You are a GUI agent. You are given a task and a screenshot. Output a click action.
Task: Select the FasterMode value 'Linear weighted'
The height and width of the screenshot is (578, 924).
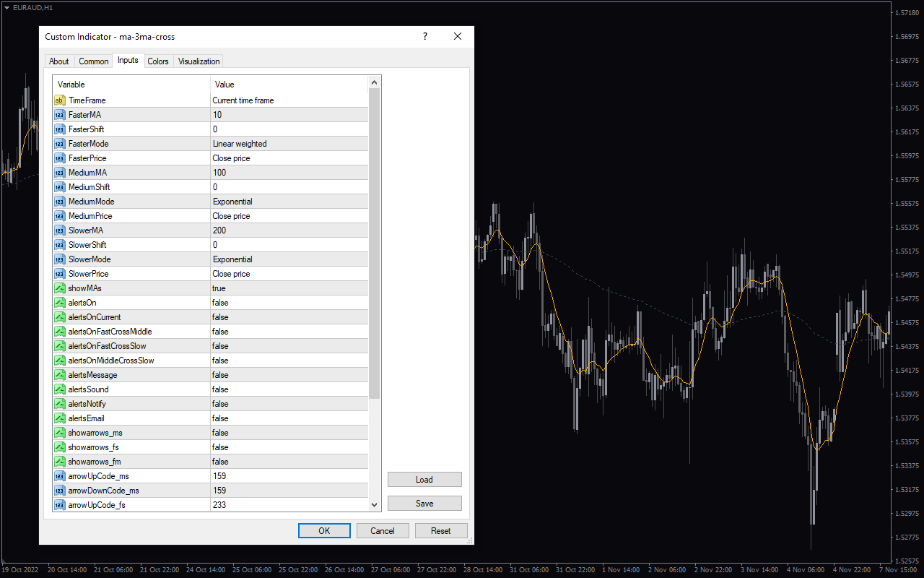tap(240, 144)
